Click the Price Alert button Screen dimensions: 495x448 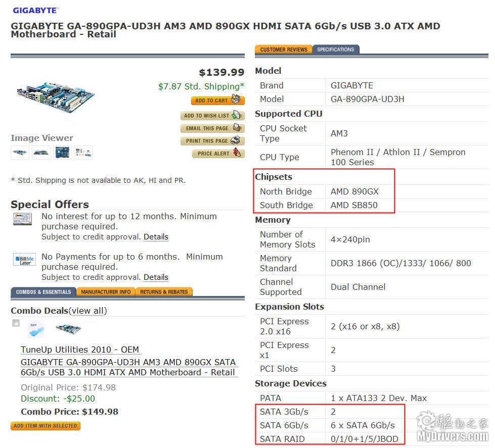tap(218, 154)
